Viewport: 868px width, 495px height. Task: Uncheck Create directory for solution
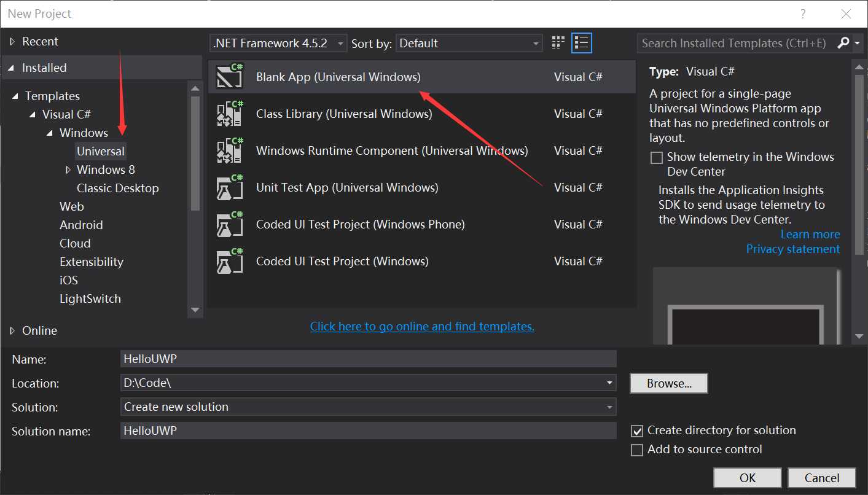[x=637, y=431]
